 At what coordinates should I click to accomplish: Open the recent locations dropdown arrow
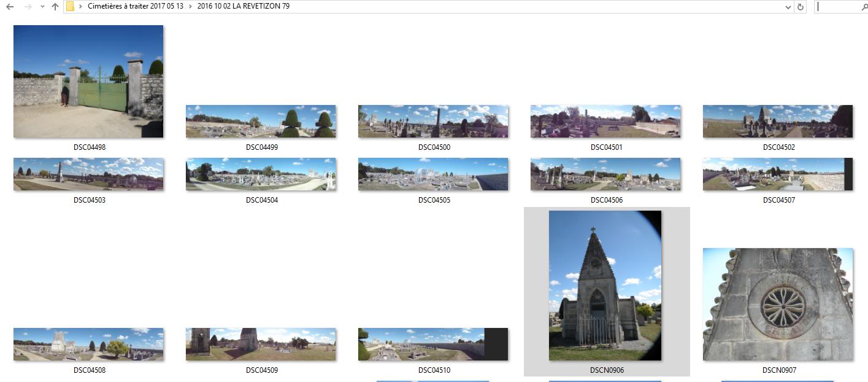click(42, 7)
